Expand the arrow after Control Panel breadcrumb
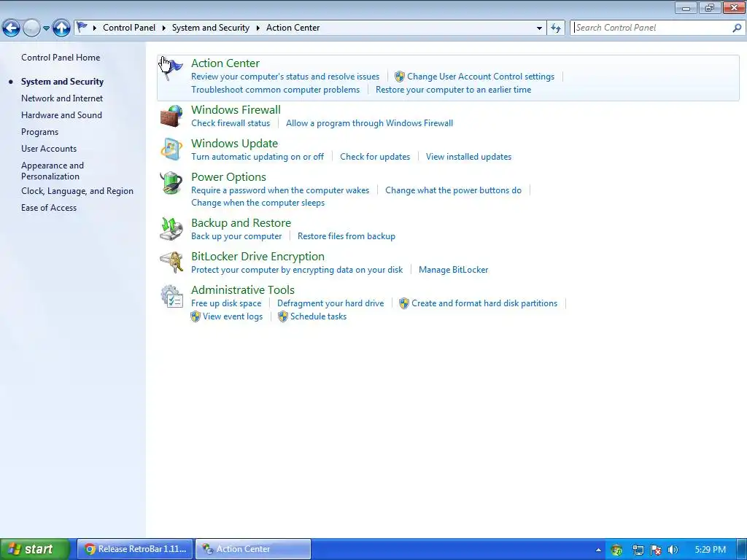747x560 pixels. pyautogui.click(x=163, y=28)
